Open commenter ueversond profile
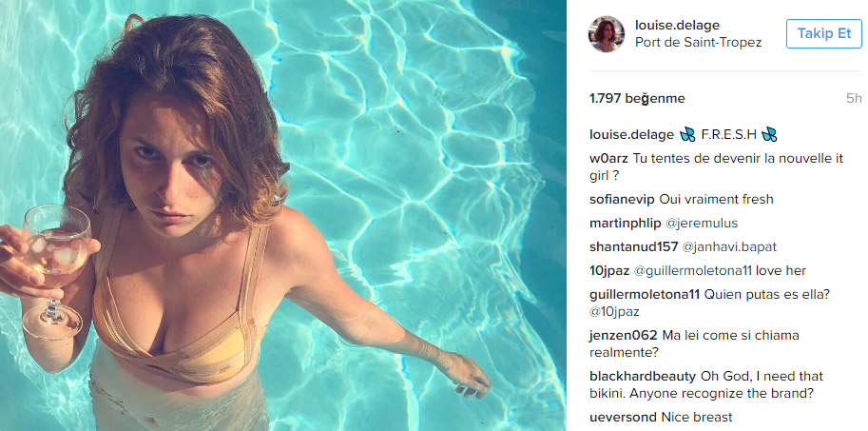Viewport: 868px width, 431px height. click(624, 417)
